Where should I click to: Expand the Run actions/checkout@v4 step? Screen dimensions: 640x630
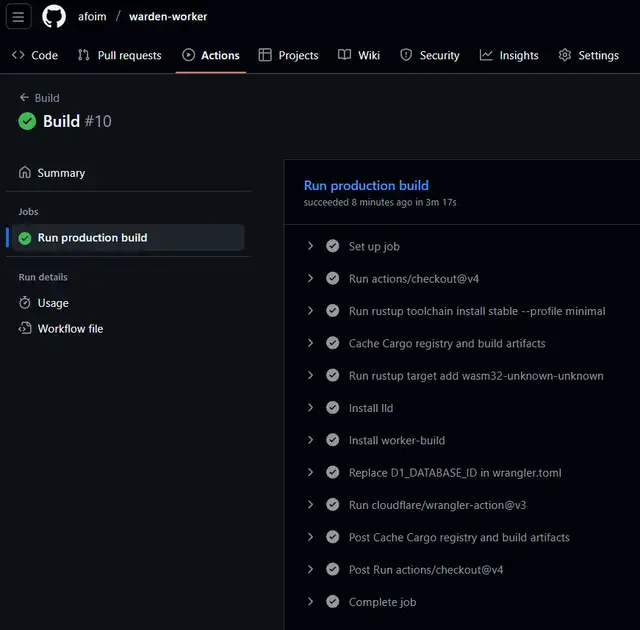coord(311,279)
